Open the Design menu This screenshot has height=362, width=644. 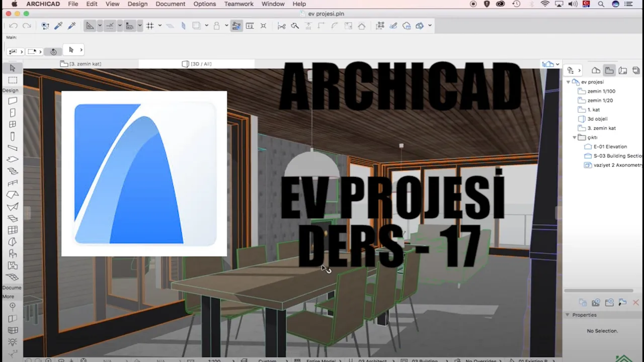pos(137,4)
